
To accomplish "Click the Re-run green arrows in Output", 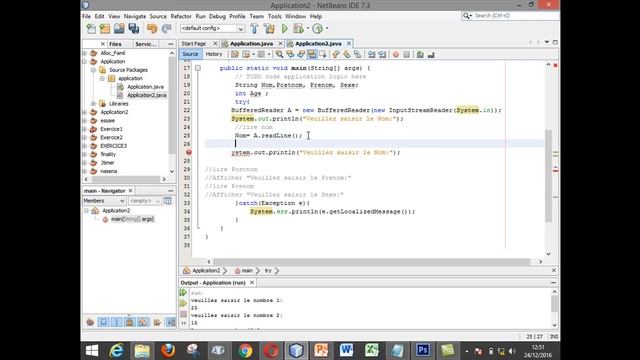I will click(183, 293).
